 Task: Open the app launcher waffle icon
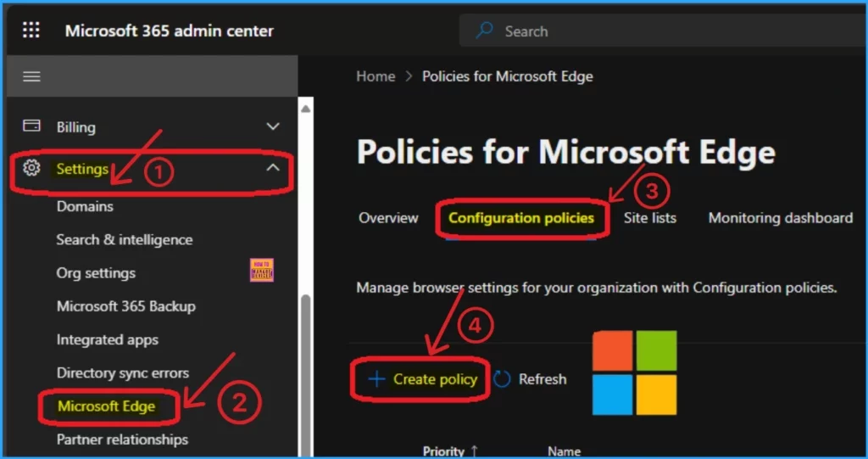(x=31, y=30)
